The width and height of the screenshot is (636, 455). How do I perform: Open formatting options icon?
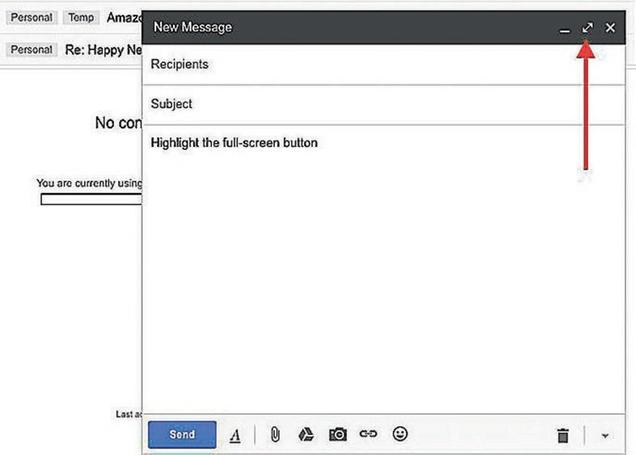pos(235,436)
